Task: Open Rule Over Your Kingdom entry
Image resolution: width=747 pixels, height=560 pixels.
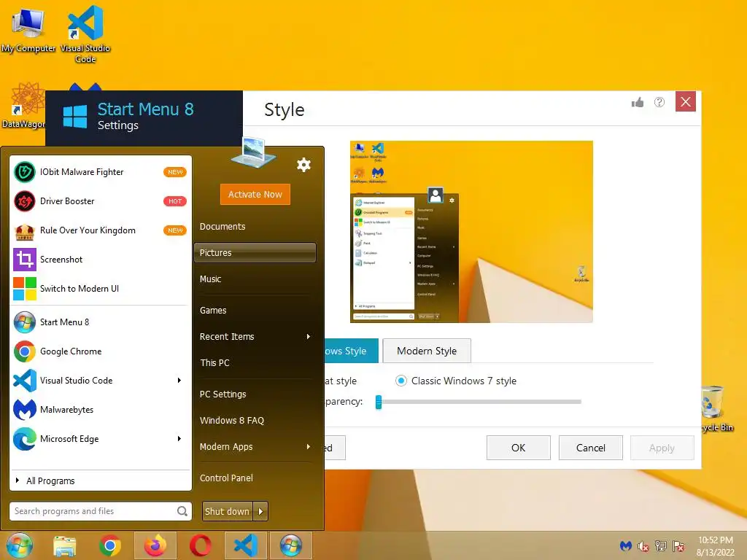Action: pyautogui.click(x=100, y=230)
